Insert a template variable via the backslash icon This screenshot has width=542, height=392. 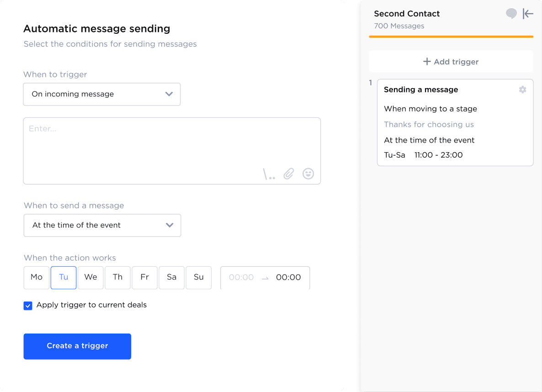tap(269, 174)
